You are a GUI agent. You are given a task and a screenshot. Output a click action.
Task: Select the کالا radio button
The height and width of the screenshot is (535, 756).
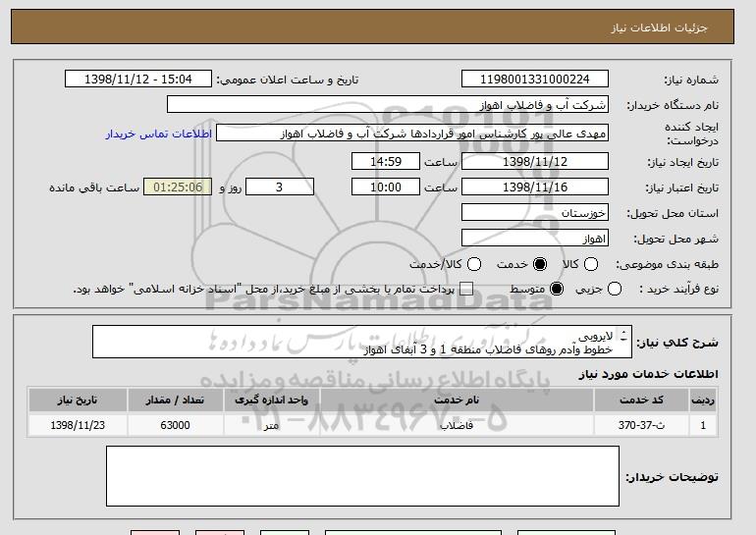click(591, 264)
